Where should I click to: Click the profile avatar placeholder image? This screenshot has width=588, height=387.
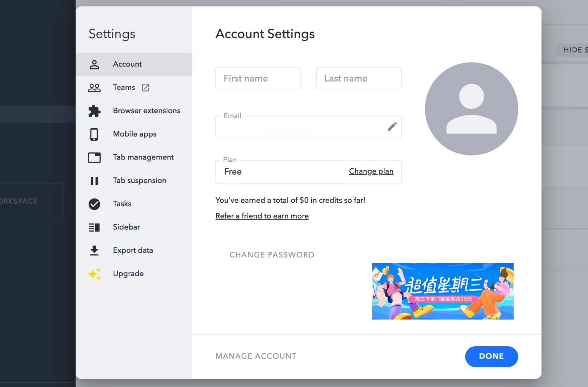471,109
